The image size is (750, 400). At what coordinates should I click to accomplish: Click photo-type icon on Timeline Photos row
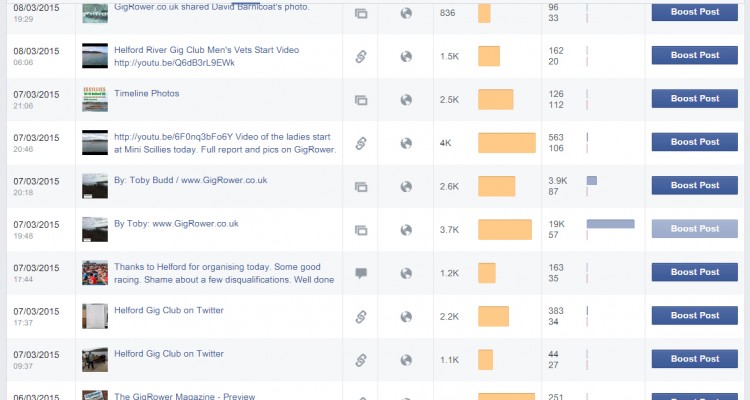click(x=361, y=100)
